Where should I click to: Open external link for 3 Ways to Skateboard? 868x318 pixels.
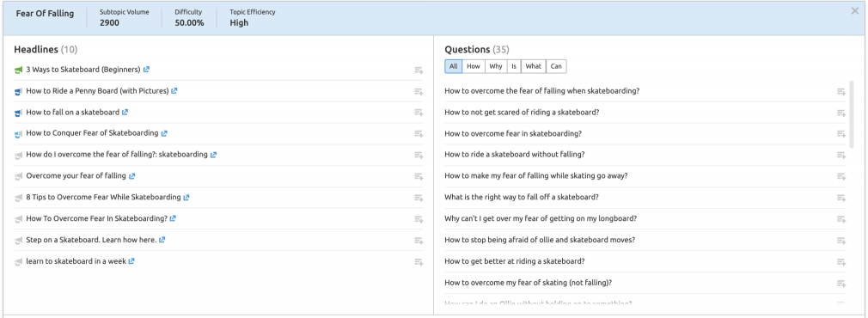(147, 70)
